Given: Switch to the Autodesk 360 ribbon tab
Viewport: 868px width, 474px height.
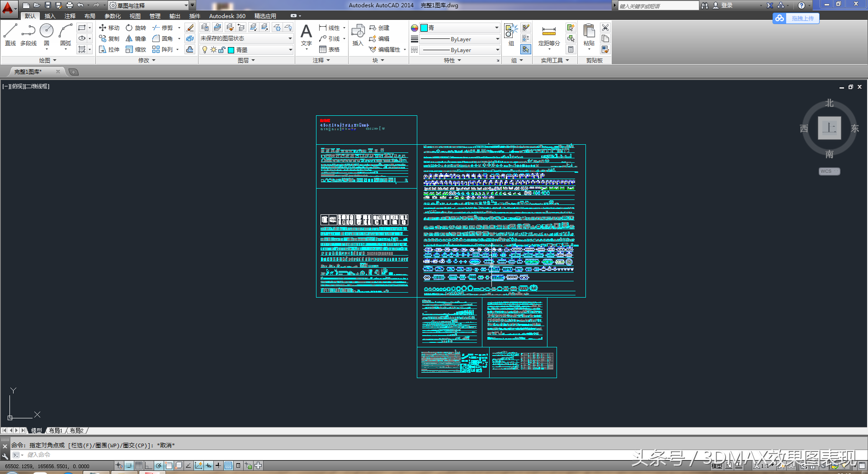Looking at the screenshot, I should pos(227,16).
